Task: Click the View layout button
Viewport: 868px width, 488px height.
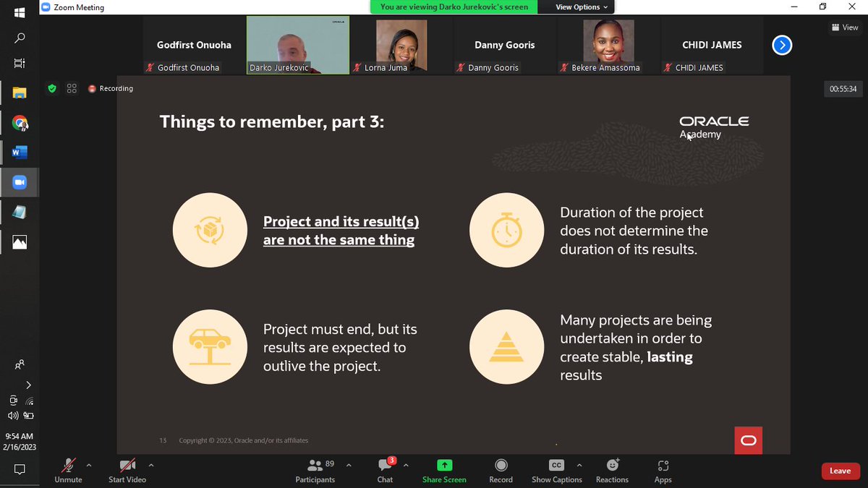Action: click(x=845, y=27)
